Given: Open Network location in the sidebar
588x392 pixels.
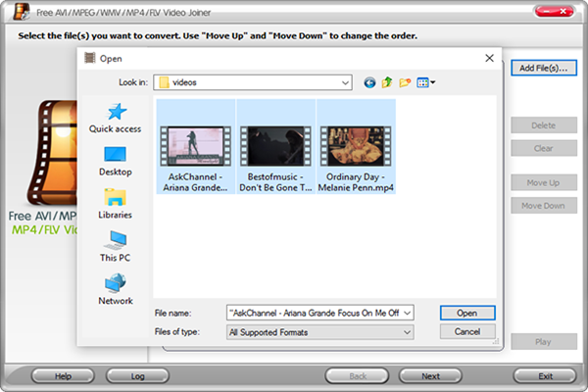Looking at the screenshot, I should (x=115, y=289).
